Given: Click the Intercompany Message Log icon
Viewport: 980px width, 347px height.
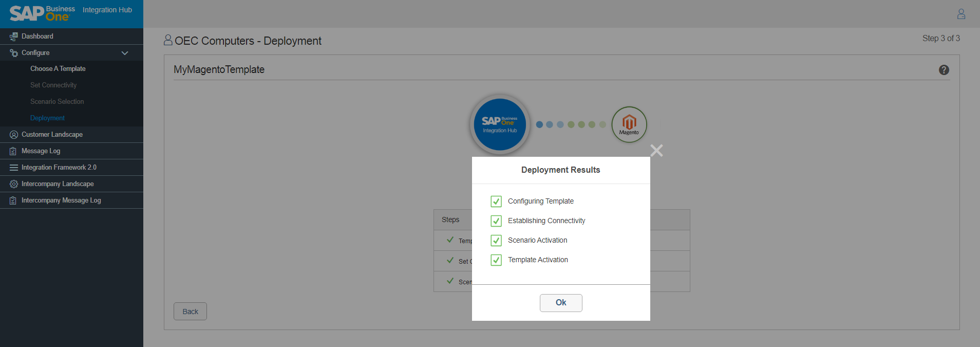Looking at the screenshot, I should (x=13, y=200).
